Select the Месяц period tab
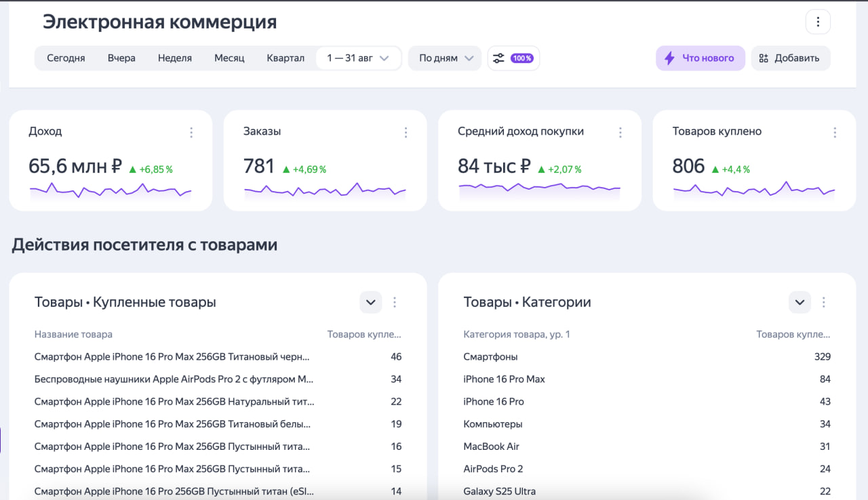The height and width of the screenshot is (500, 868). tap(229, 58)
